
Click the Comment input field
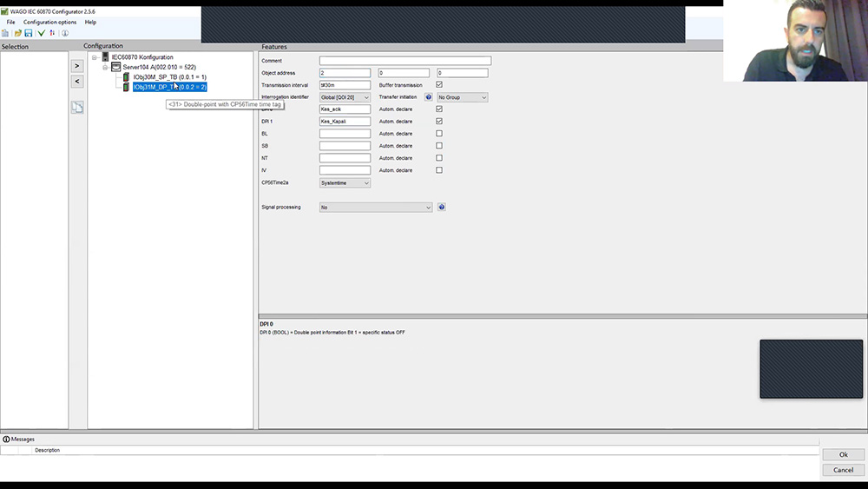pyautogui.click(x=405, y=60)
